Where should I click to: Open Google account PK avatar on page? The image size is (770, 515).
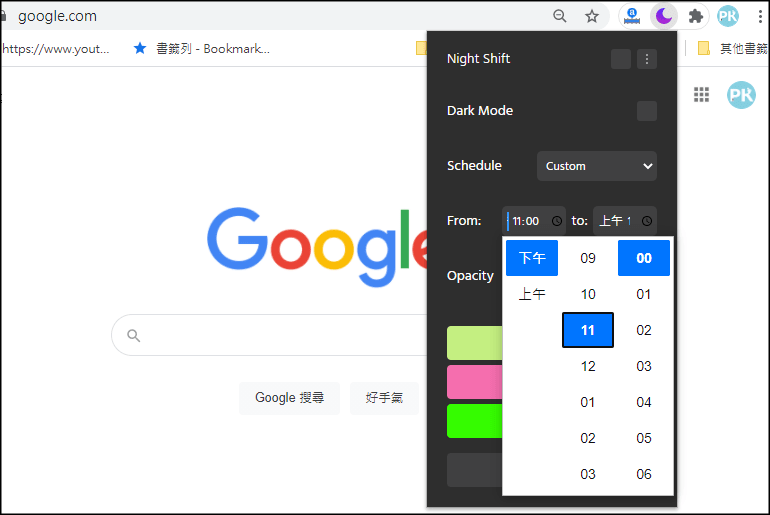(741, 95)
